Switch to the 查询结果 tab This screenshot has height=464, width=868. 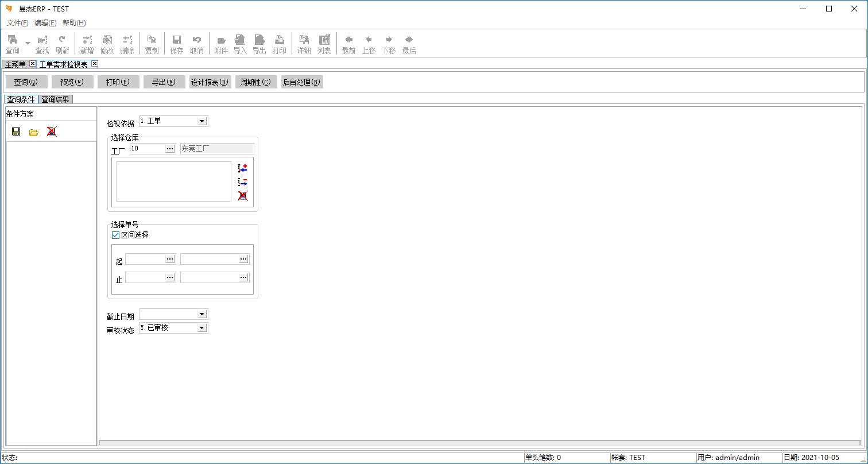(x=56, y=99)
